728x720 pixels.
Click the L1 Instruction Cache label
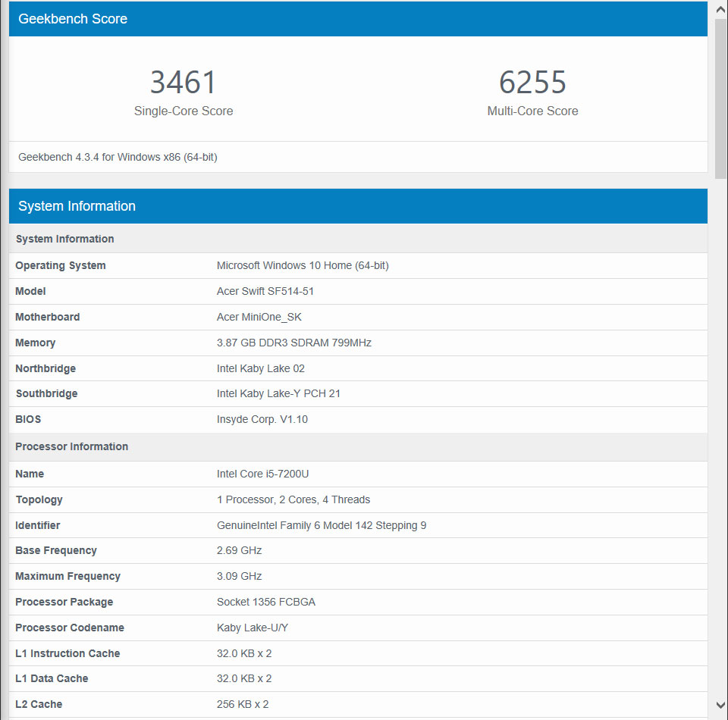67,653
